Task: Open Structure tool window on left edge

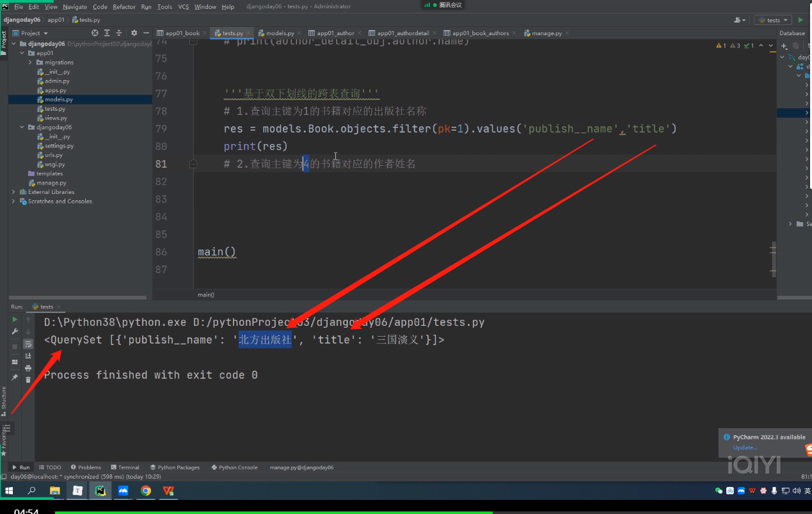Action: pyautogui.click(x=4, y=400)
